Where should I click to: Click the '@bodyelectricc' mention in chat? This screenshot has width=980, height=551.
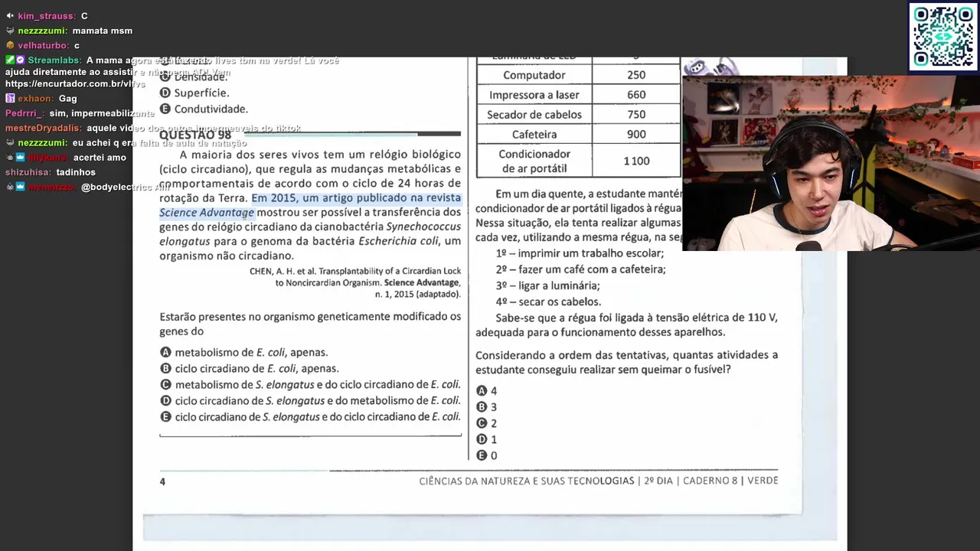tap(118, 187)
